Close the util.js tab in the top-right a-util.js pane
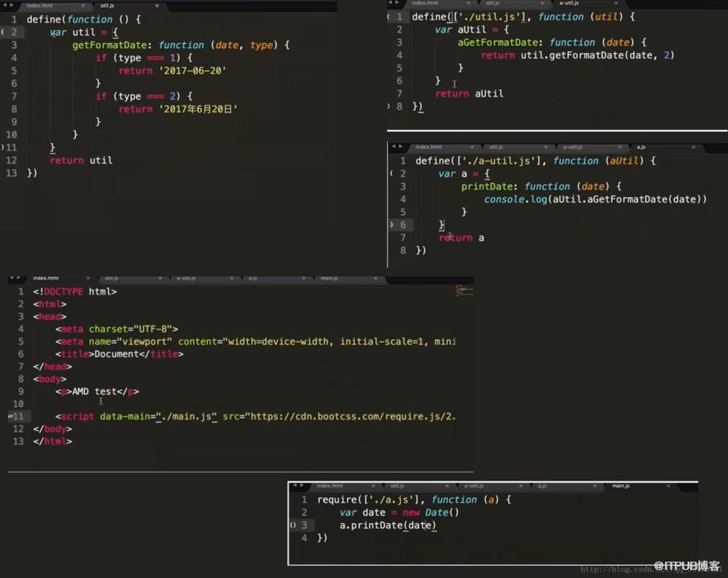The height and width of the screenshot is (578, 728). tap(542, 3)
